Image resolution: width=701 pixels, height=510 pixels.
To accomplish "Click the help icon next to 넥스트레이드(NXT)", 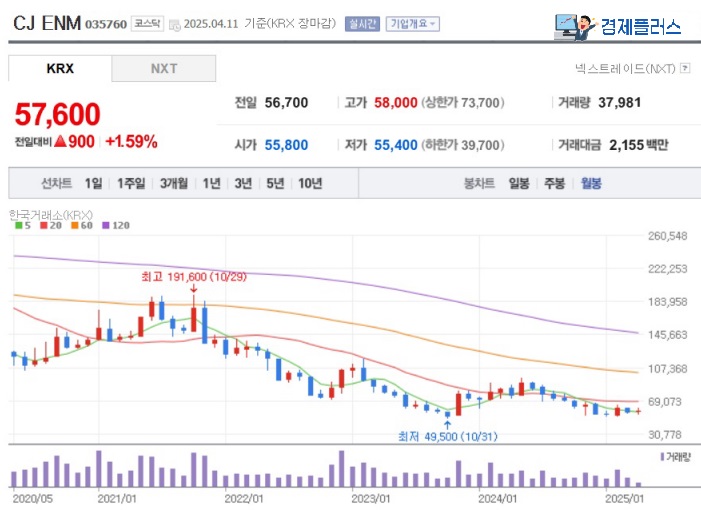I will [685, 68].
